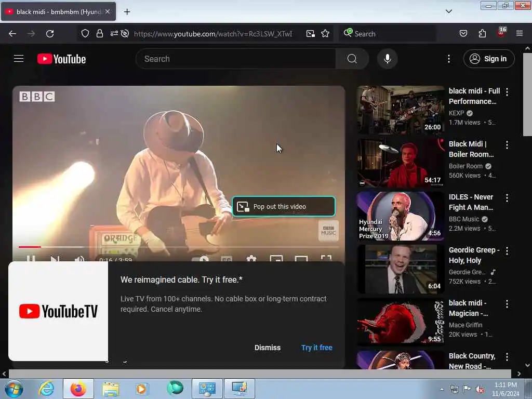Open site permissions icon in address bar
Viewport: 532px width, 399px height.
(114, 34)
